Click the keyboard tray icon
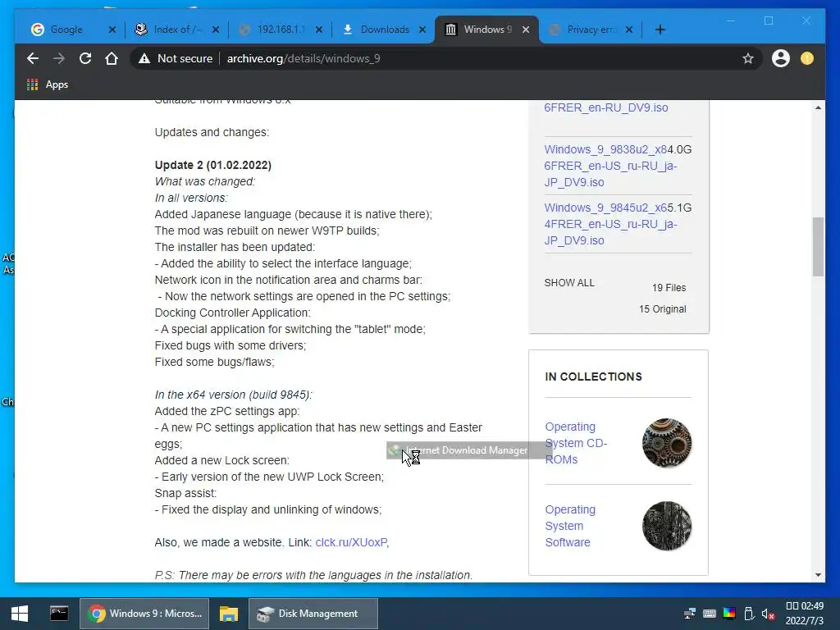840x630 pixels. [x=710, y=614]
